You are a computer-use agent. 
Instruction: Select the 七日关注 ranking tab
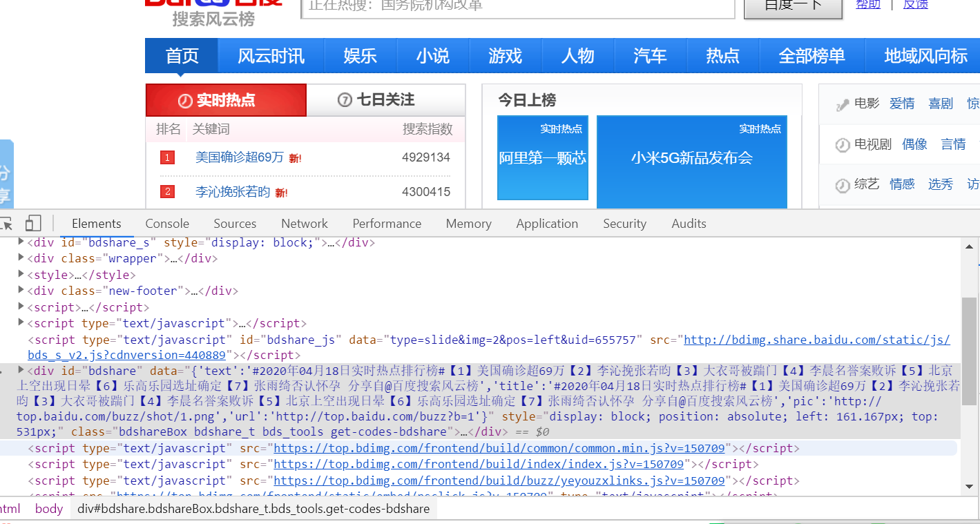point(386,100)
